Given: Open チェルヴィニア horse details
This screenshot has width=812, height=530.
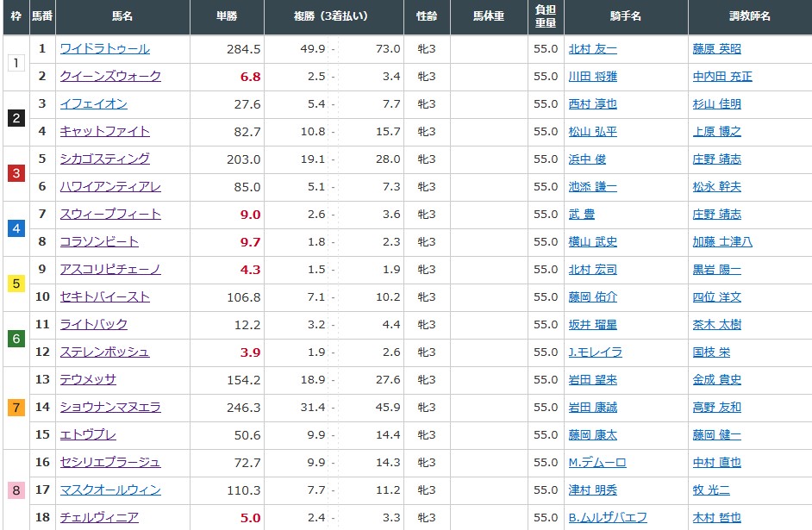Looking at the screenshot, I should pos(98,518).
